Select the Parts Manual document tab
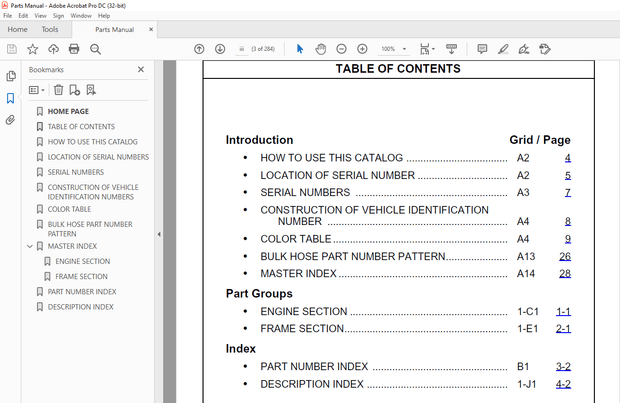 [114, 30]
